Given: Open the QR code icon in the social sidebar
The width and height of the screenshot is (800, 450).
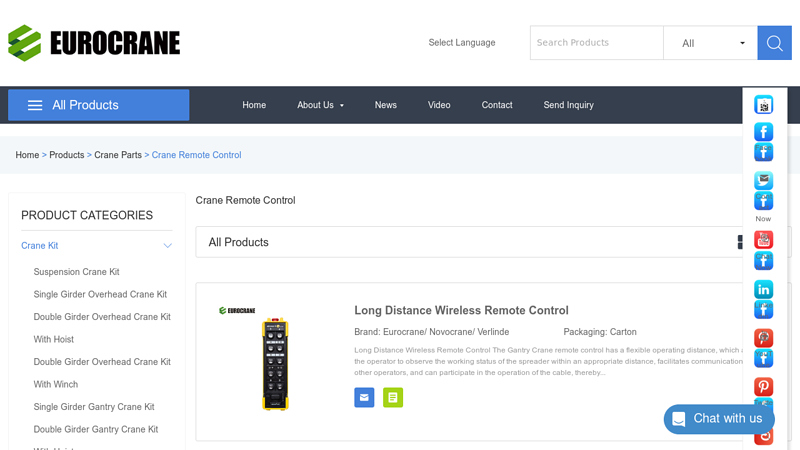Looking at the screenshot, I should pyautogui.click(x=763, y=105).
